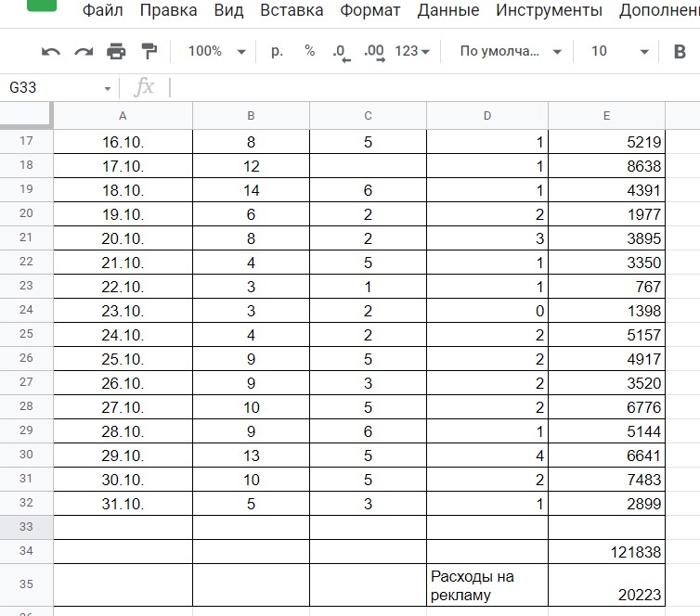Screen dimensions: 700x616
Task: Increase decimal places button
Action: pos(374,52)
